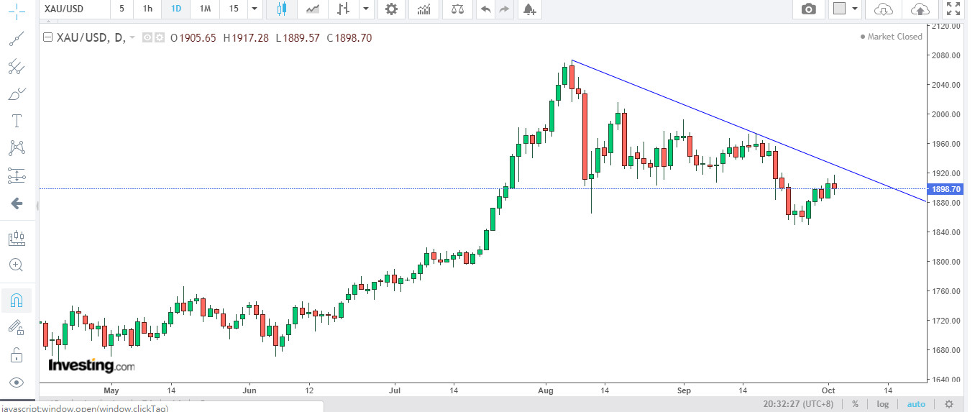This screenshot has height=412, width=980.
Task: Select the Candles chart style
Action: point(281,9)
